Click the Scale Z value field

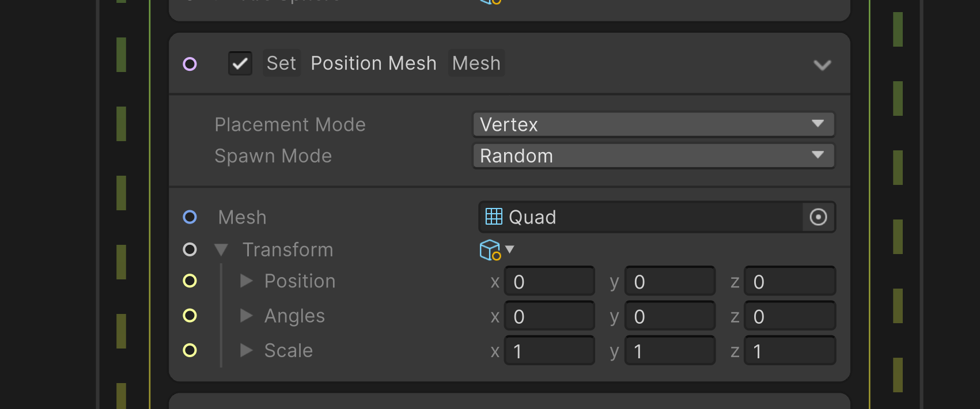pos(790,351)
